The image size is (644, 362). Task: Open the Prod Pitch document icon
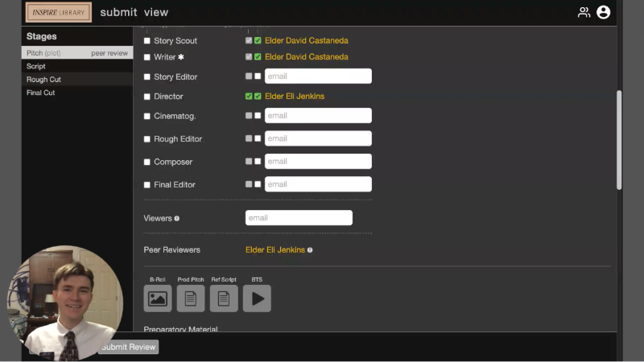coord(191,298)
